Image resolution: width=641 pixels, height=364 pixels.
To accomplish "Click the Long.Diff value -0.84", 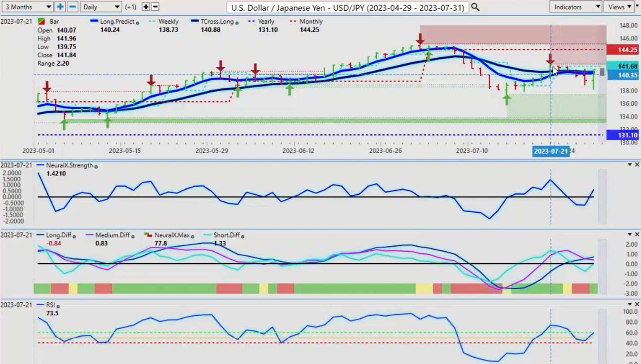I will (x=53, y=243).
